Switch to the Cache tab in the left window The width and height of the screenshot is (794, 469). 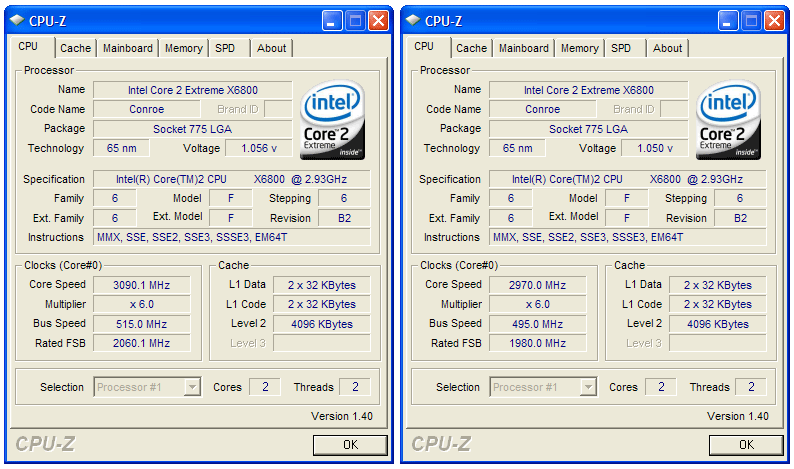click(75, 48)
